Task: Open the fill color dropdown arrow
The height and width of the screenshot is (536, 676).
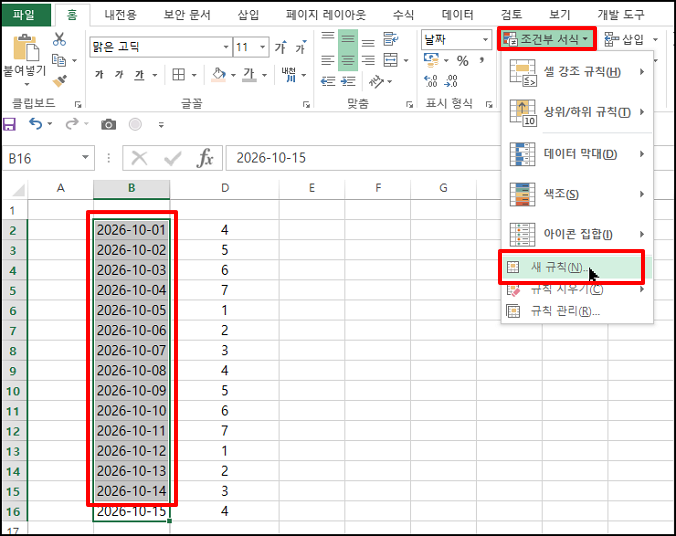Action: point(233,75)
